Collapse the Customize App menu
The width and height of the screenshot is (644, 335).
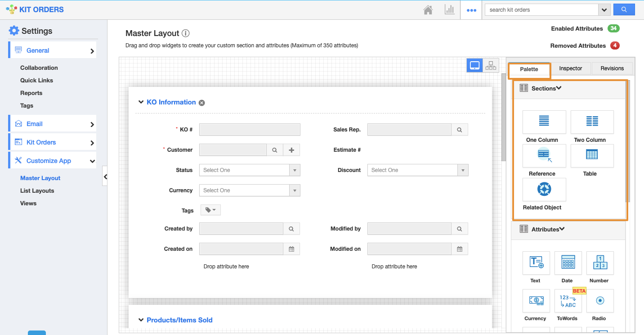coord(53,161)
